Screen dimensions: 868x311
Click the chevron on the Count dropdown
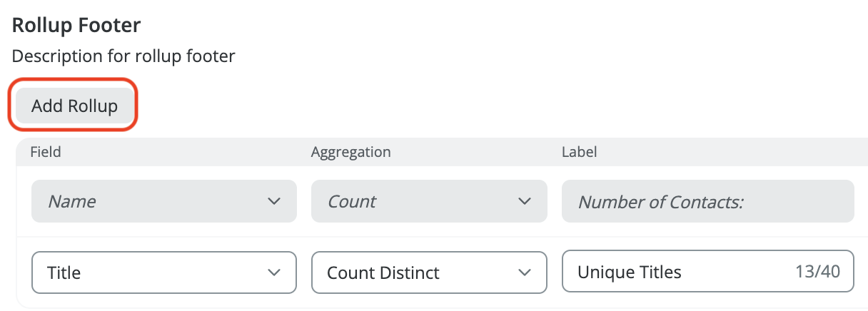tap(524, 202)
